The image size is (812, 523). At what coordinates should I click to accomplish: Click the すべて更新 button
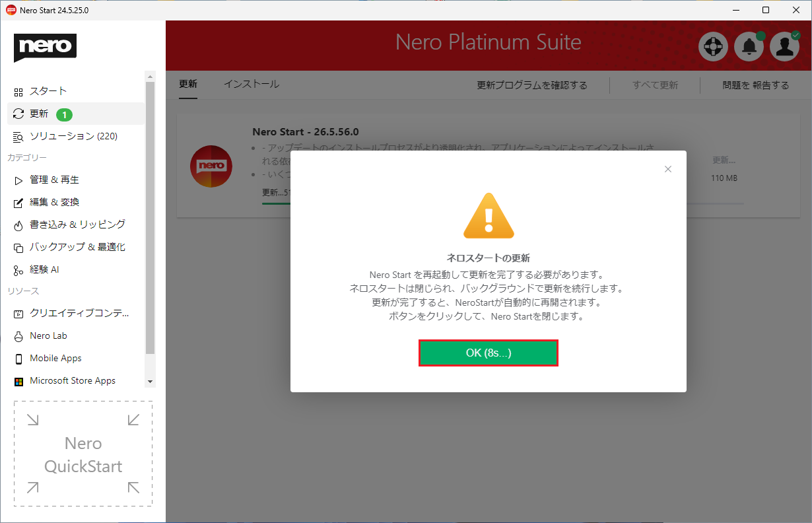(655, 85)
